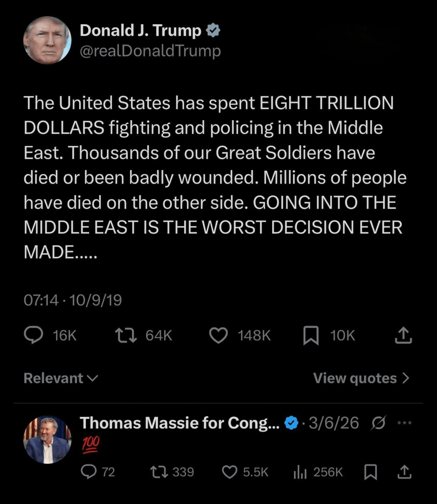Open Thomas Massie for Cong... profile name
The height and width of the screenshot is (504, 437).
tap(180, 422)
